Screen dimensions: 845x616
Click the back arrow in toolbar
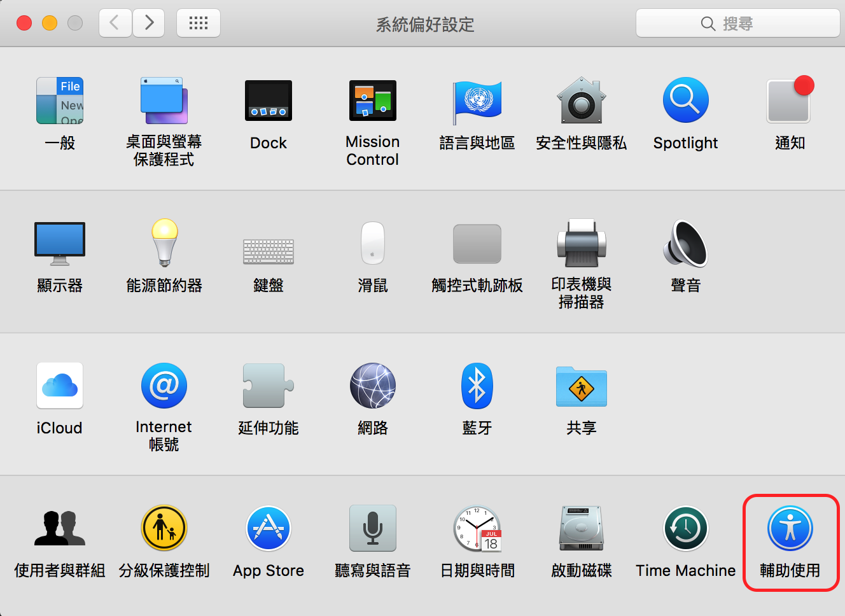click(115, 24)
